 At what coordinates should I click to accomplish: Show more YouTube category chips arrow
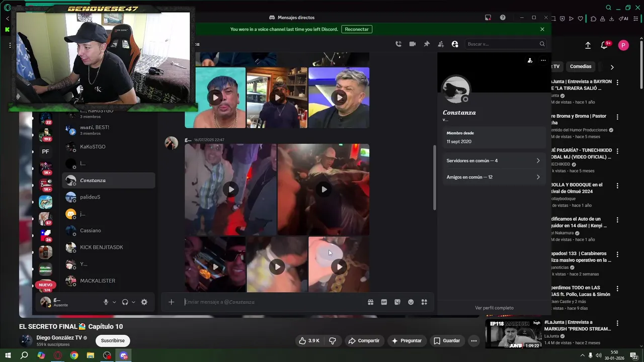[612, 67]
